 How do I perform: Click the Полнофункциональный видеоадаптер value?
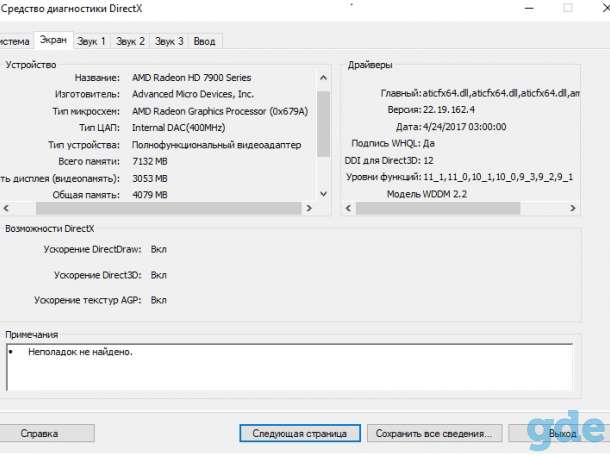(x=216, y=145)
